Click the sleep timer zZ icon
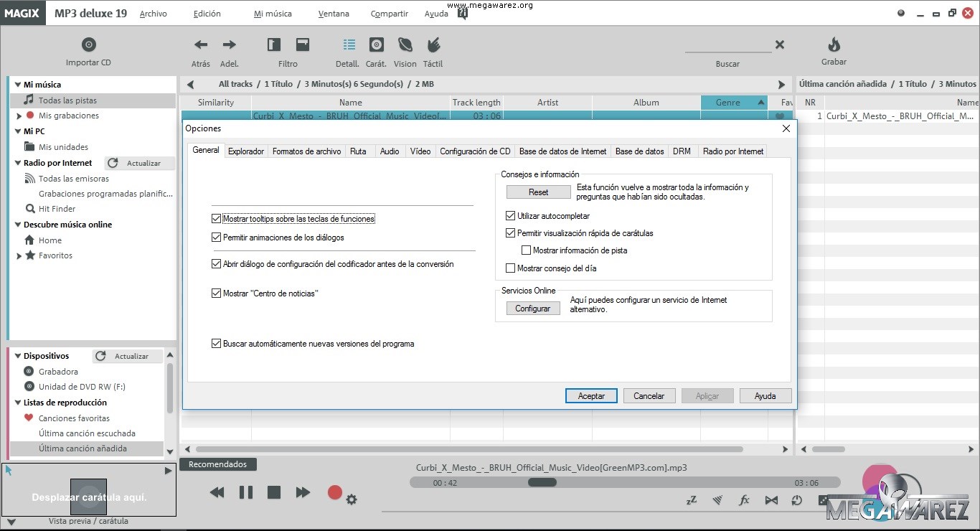Screen dimensions: 980x531 691,500
